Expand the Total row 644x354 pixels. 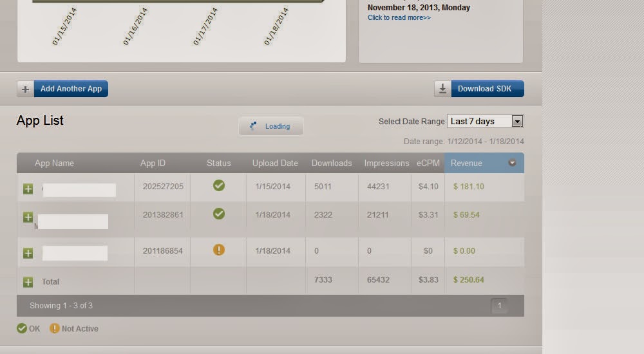coord(28,282)
